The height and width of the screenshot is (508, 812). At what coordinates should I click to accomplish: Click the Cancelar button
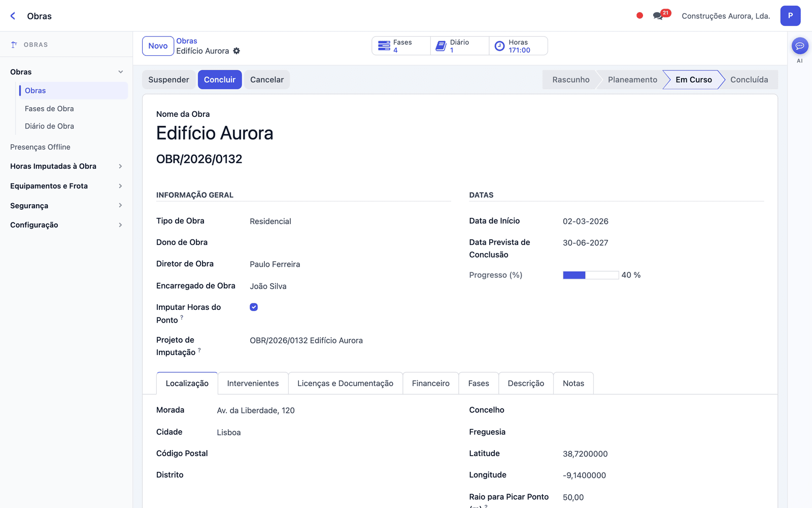click(x=267, y=80)
